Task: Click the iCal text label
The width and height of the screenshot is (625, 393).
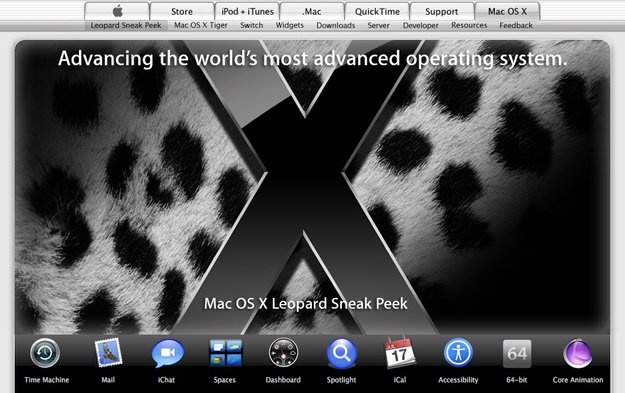Action: click(400, 380)
